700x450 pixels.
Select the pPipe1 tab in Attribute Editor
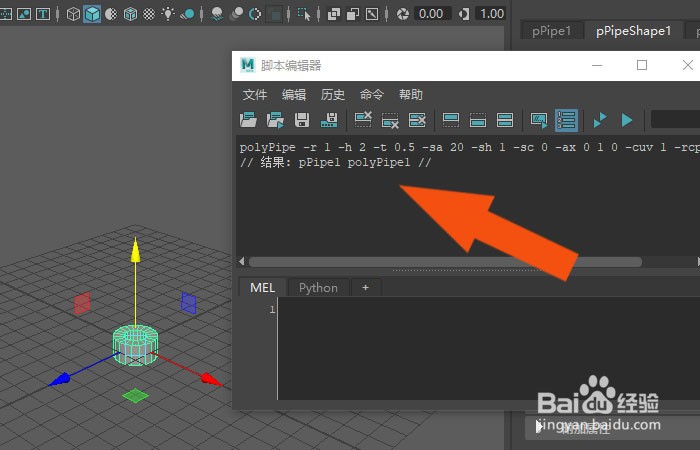tap(551, 31)
